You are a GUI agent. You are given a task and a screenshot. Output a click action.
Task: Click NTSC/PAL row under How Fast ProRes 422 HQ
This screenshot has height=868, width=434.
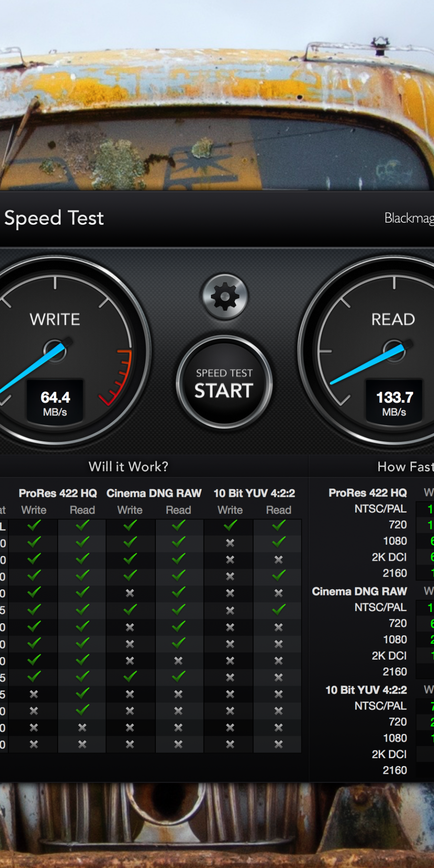381,509
